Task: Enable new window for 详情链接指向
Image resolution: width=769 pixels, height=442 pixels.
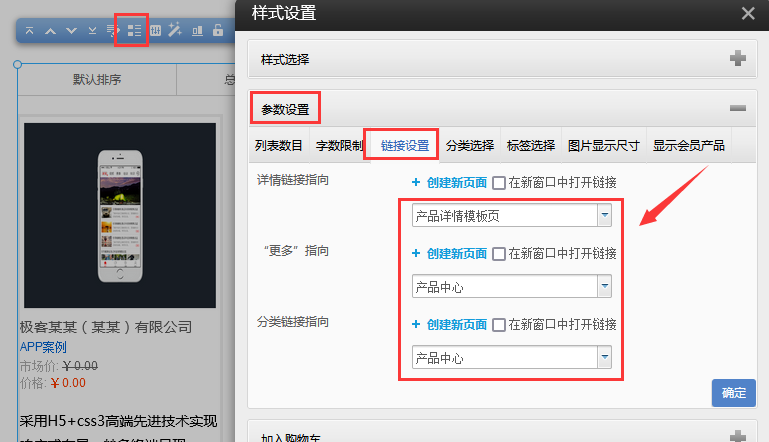Action: [x=499, y=183]
